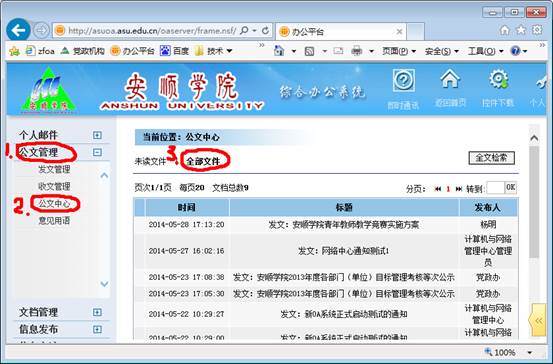The height and width of the screenshot is (364, 553).
Task: Click the 返回首页 house icon
Action: point(450,79)
